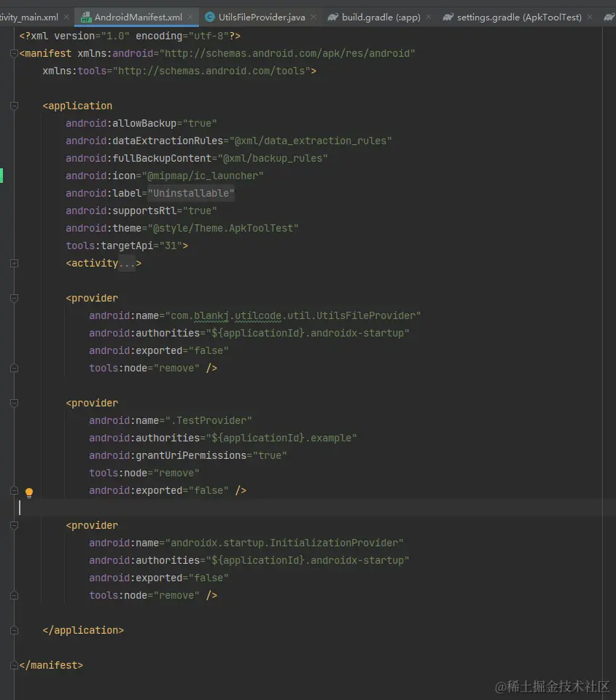Collapse the application tag fold

click(14, 106)
